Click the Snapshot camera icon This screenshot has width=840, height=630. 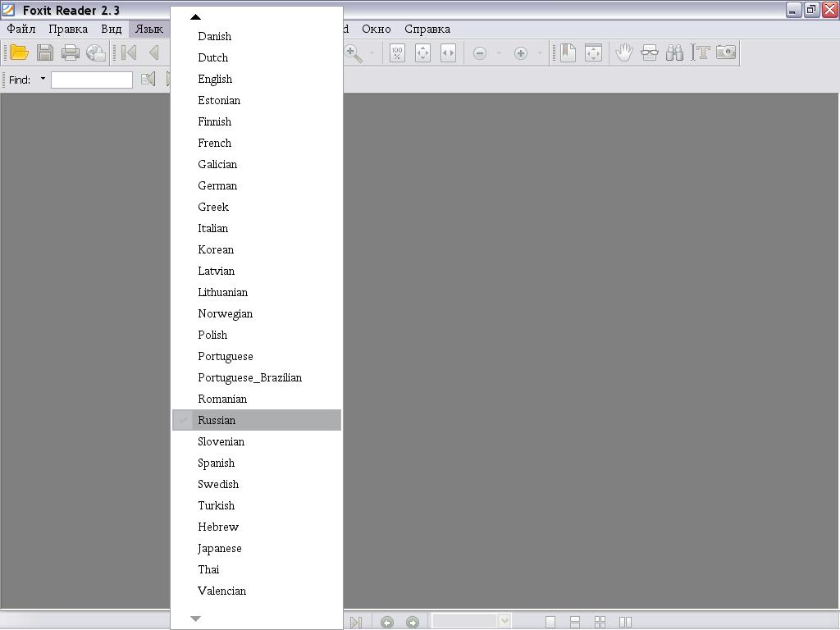tap(726, 53)
